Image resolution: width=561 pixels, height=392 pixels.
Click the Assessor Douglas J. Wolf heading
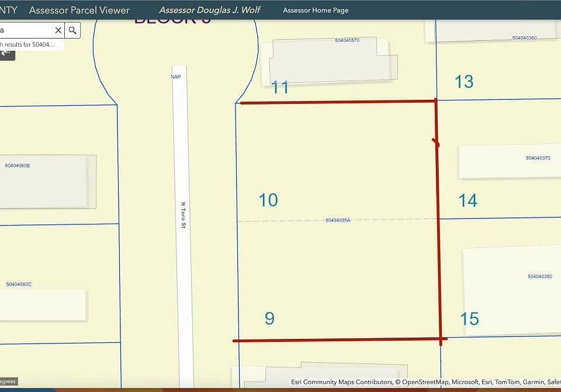point(210,10)
